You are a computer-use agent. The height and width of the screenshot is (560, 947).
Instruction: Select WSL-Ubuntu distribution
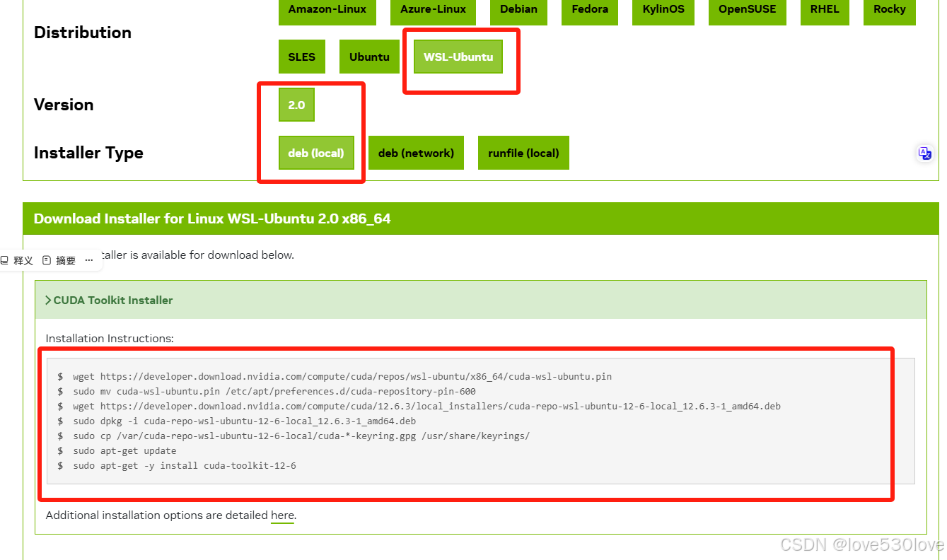point(458,57)
